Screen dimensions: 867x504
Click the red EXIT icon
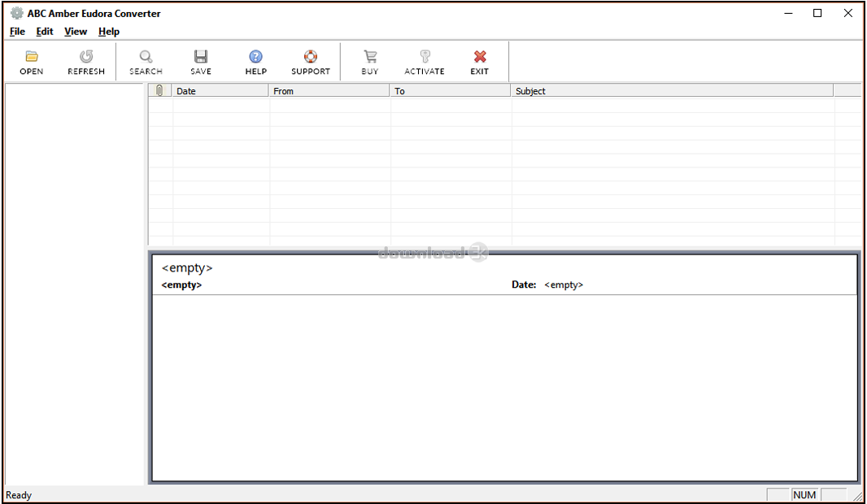479,63
